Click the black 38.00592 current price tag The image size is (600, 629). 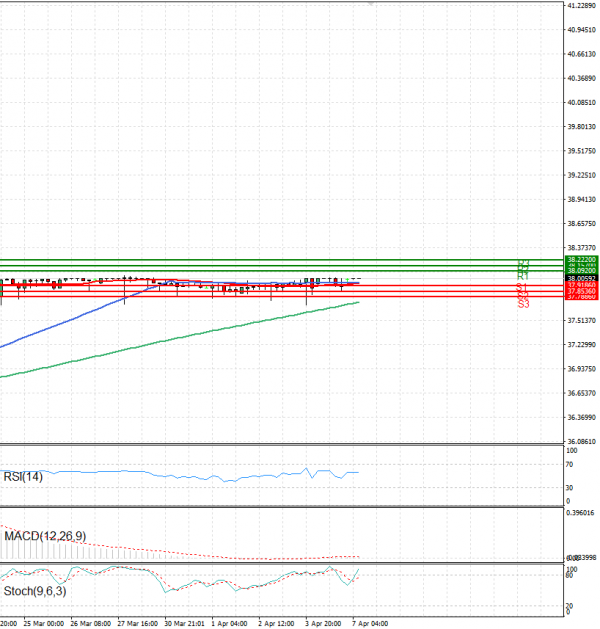[x=582, y=278]
